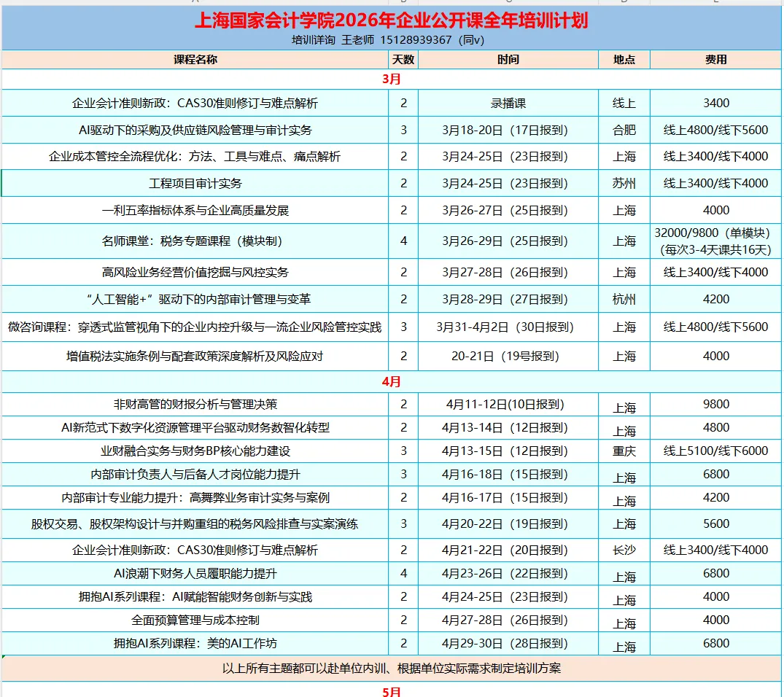Select fee cell 32000/9800（单模块）

coord(715,241)
